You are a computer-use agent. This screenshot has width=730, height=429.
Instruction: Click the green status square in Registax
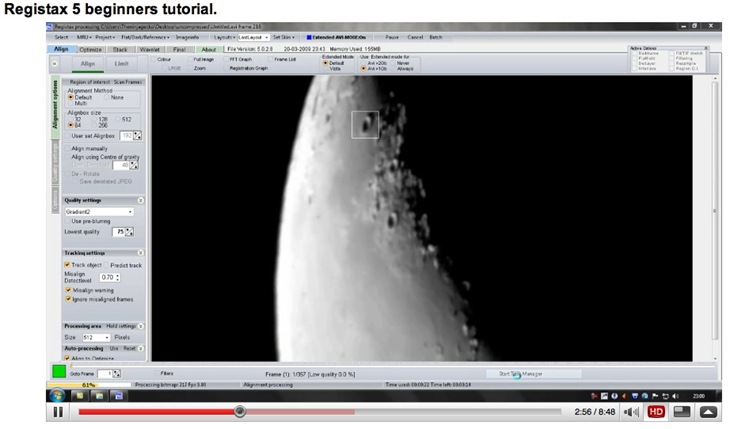coord(59,372)
